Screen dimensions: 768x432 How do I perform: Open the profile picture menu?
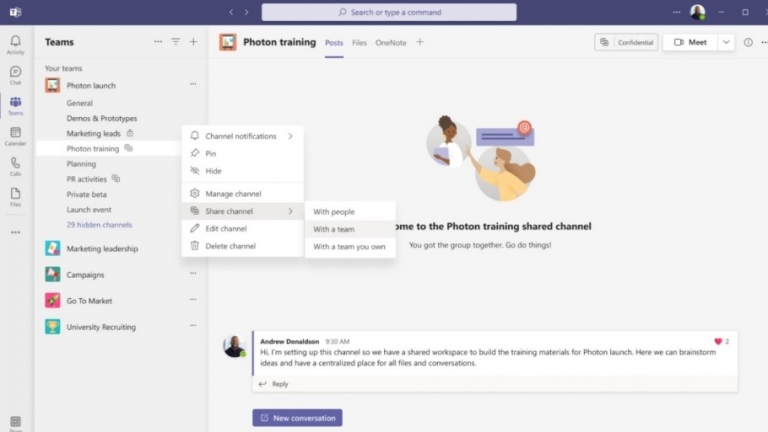(697, 12)
